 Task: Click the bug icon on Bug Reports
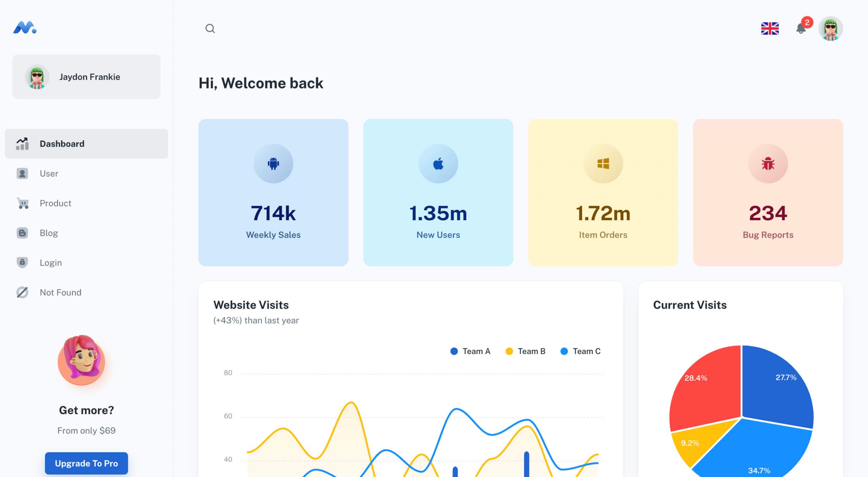point(768,164)
